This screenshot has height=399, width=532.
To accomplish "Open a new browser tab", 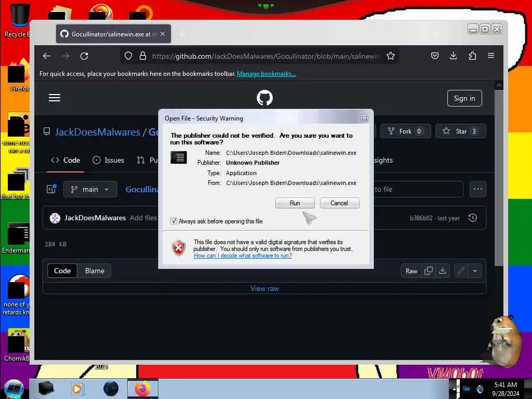I will (182, 34).
